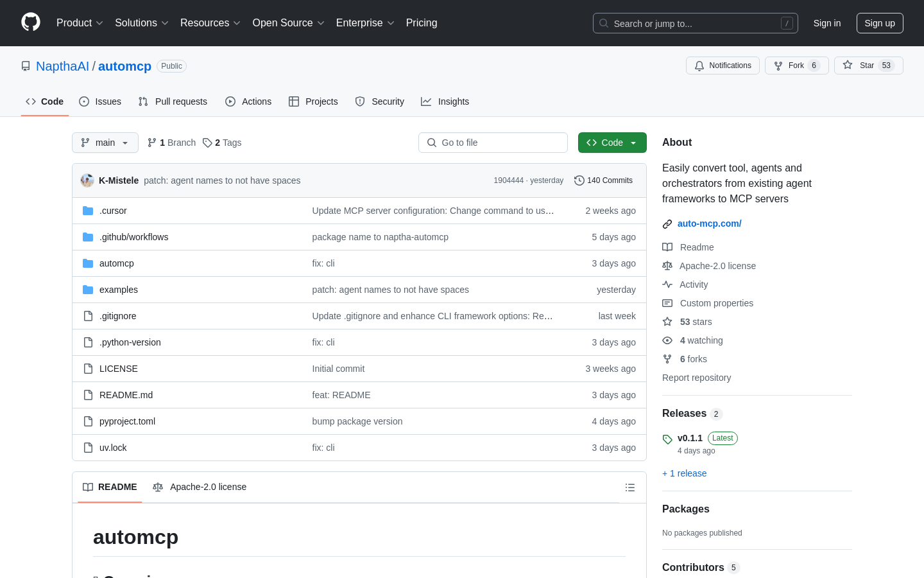The image size is (924, 578).
Task: Open the GitHub homepage logo
Action: pyautogui.click(x=31, y=22)
